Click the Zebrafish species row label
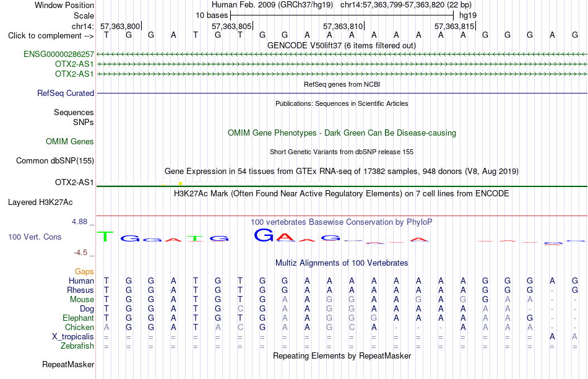This screenshot has width=588, height=379. pyautogui.click(x=77, y=346)
